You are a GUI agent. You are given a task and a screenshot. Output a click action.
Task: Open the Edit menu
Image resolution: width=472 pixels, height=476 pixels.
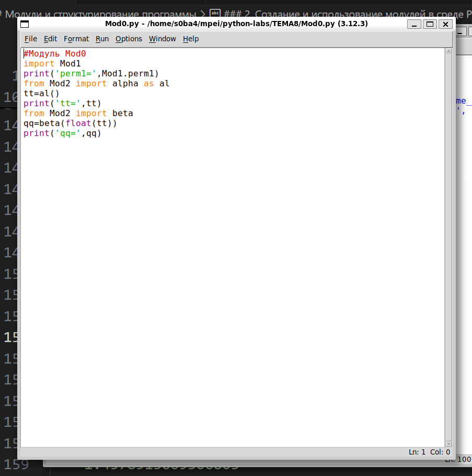tap(50, 39)
